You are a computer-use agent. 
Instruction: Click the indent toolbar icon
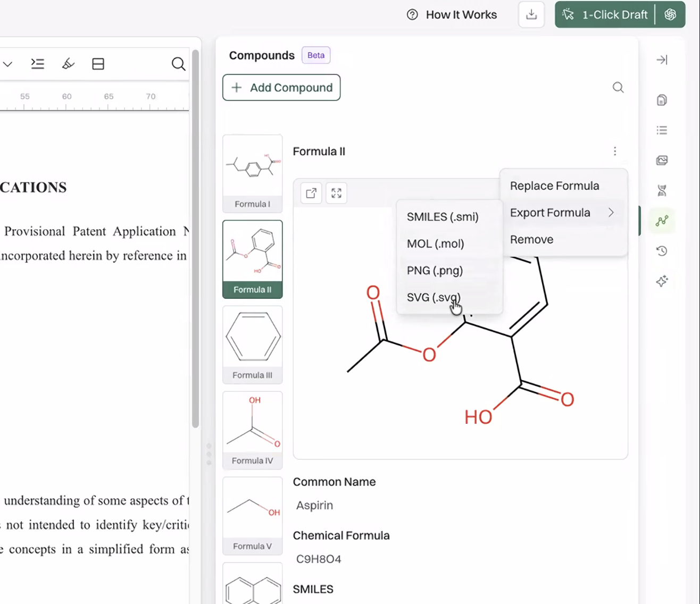click(37, 64)
